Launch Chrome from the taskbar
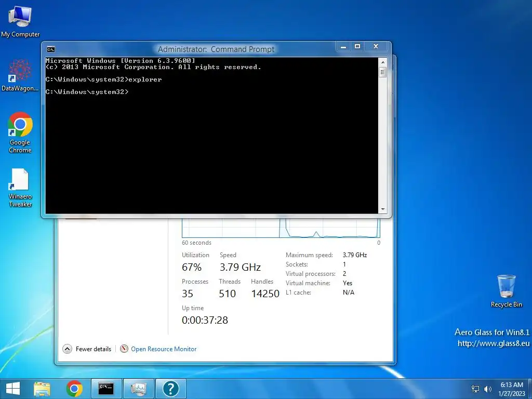The image size is (532, 399). click(74, 389)
